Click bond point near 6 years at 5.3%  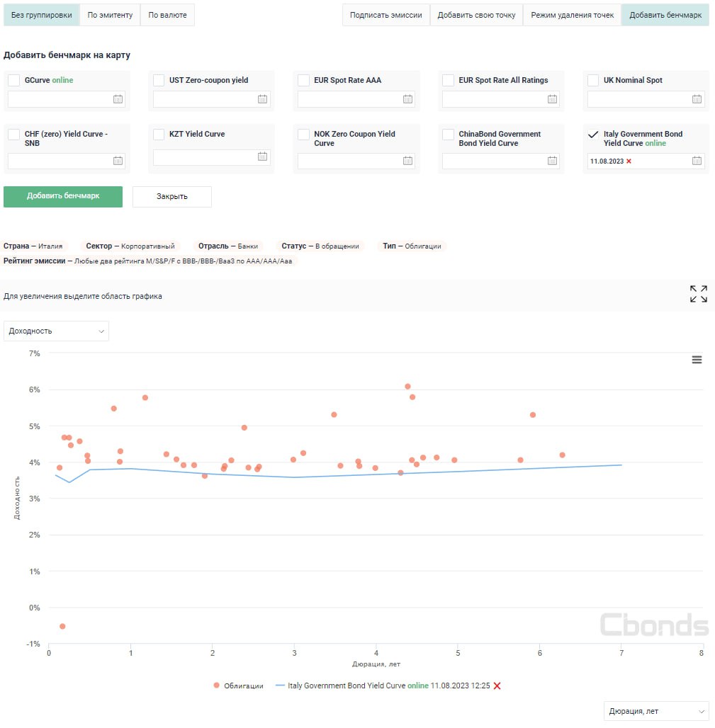(533, 414)
